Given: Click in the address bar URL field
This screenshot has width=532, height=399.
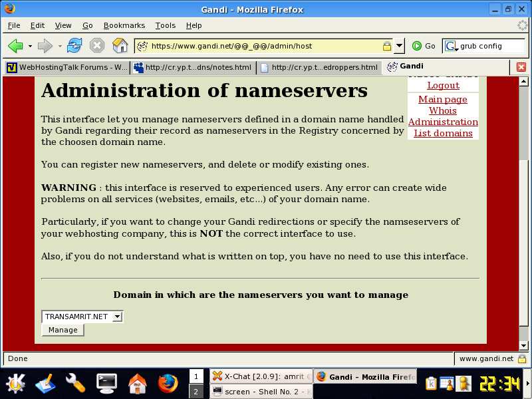Looking at the screenshot, I should pyautogui.click(x=265, y=46).
